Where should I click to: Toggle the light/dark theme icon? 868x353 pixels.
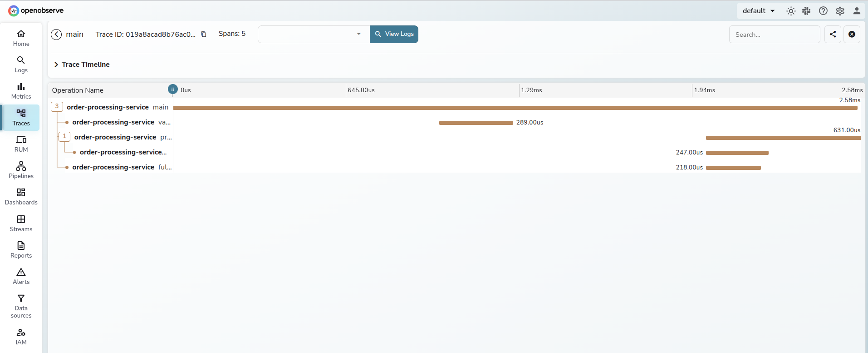[791, 11]
